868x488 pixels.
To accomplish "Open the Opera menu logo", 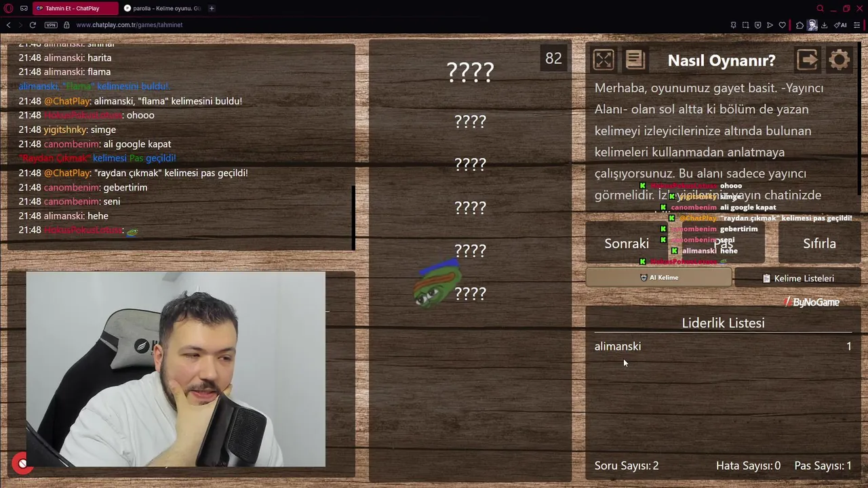I will point(9,8).
